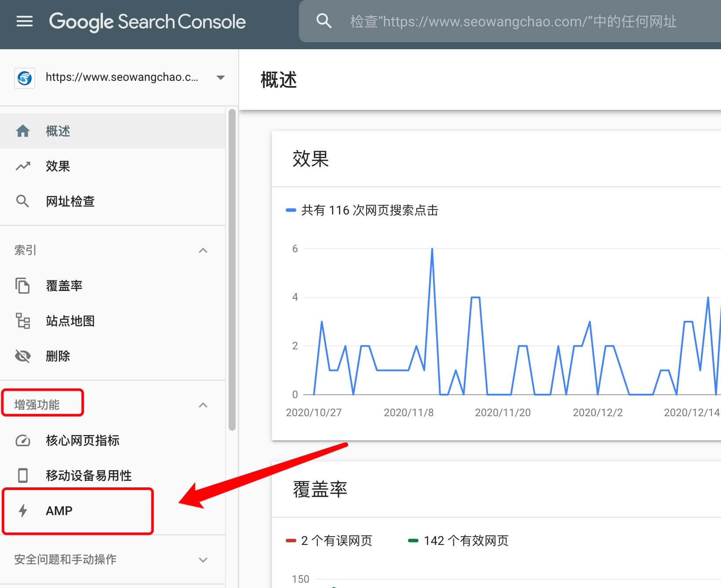This screenshot has height=588, width=721.
Task: Open the property selector dropdown arrow
Action: (x=221, y=78)
